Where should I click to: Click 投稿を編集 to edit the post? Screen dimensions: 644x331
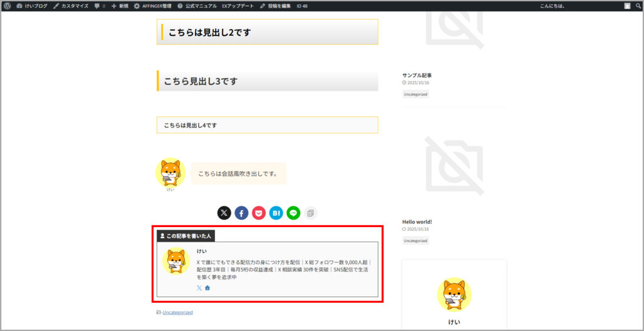pyautogui.click(x=275, y=6)
